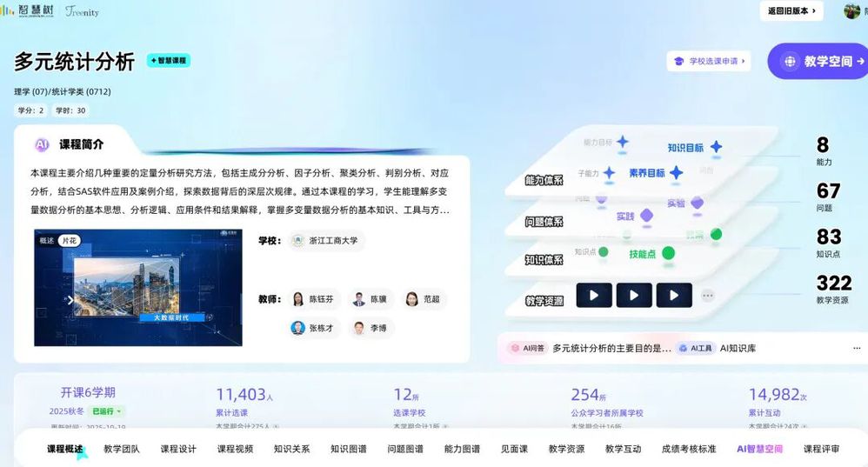Viewport: 868px width, 467px height.
Task: Click the purple diamond beside 实践
Action: [646, 216]
